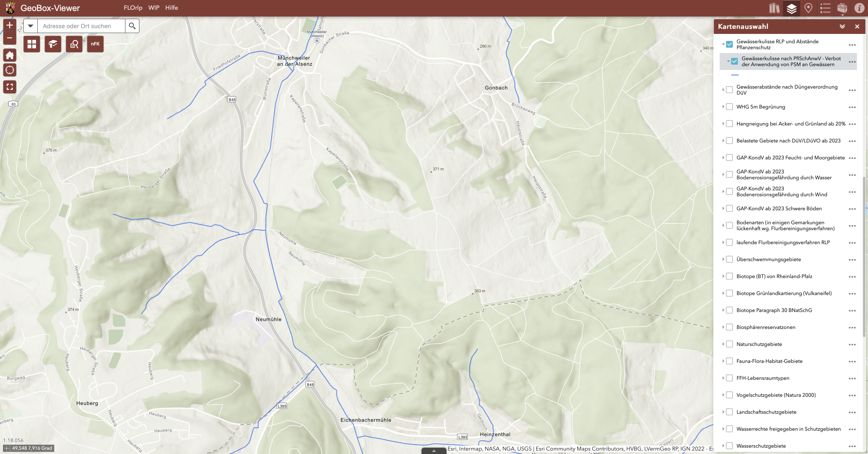The height and width of the screenshot is (454, 868).
Task: Open options for Wasserschutzgebiete layer
Action: click(x=852, y=446)
